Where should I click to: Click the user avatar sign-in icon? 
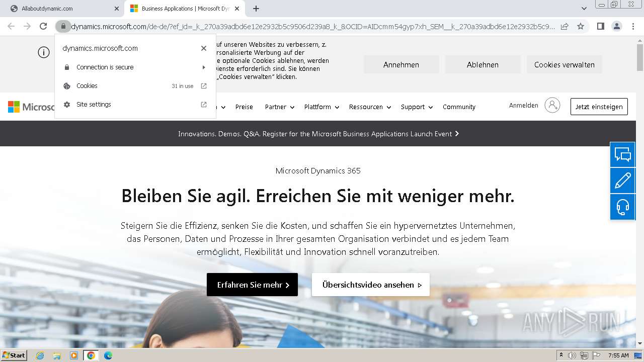click(552, 105)
